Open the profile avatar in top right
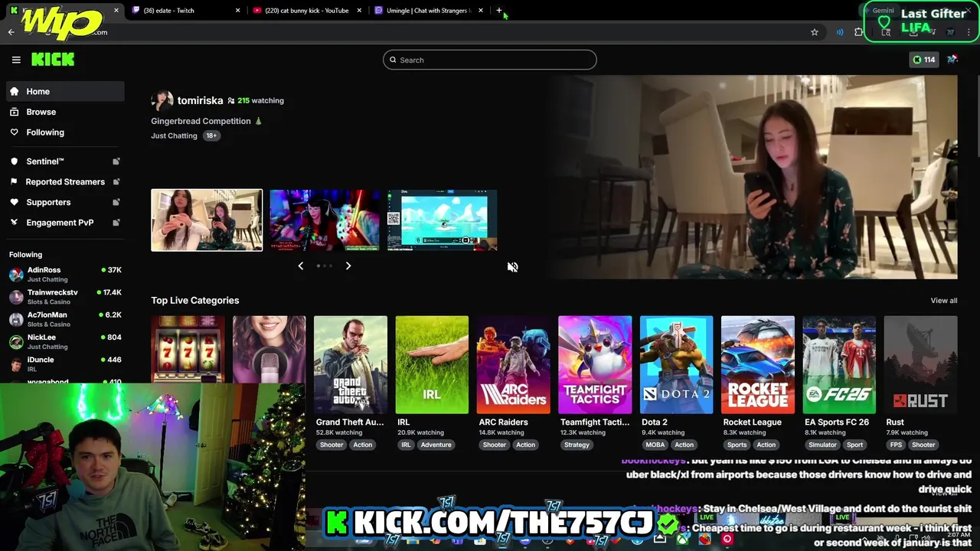Screen dimensions: 980x551 [952, 60]
